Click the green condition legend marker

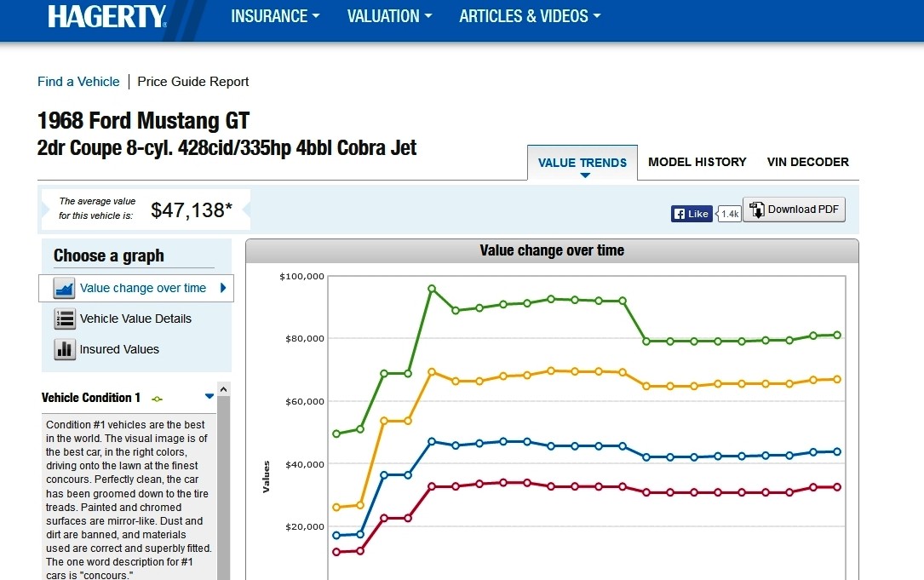coord(157,399)
